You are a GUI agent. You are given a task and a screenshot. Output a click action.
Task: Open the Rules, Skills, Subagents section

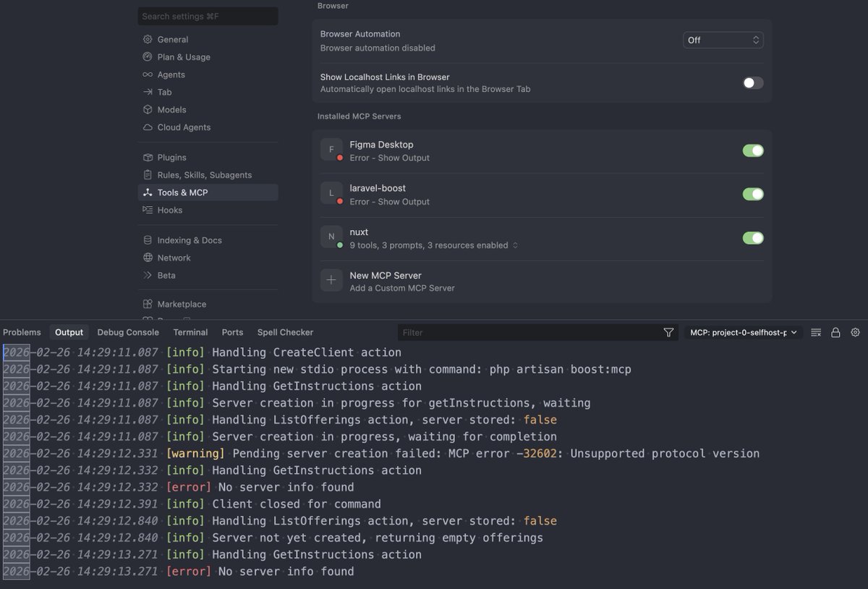point(208,175)
